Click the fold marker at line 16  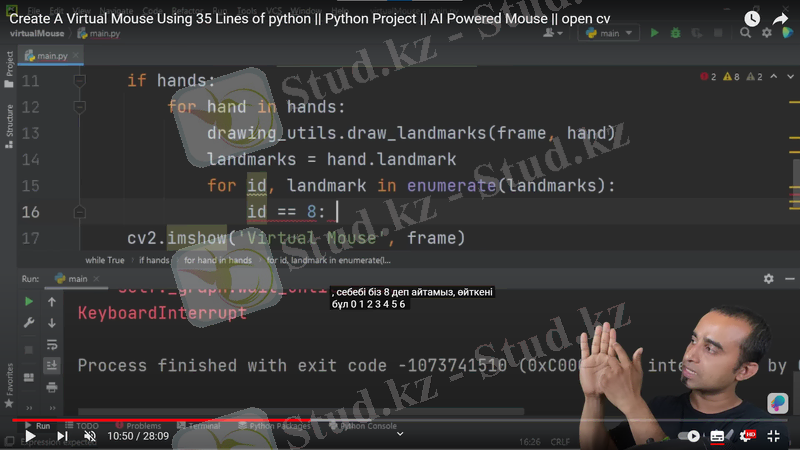click(x=80, y=212)
